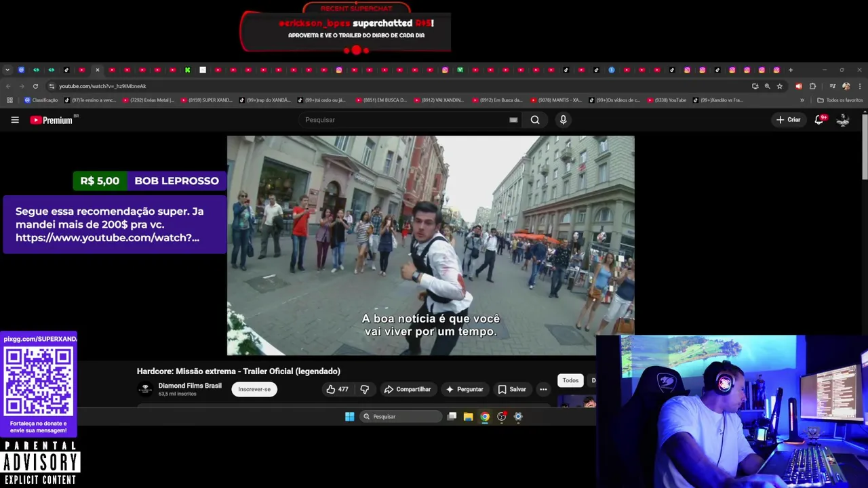Click the search magnifier button on YouTube
868x488 pixels.
pyautogui.click(x=535, y=120)
